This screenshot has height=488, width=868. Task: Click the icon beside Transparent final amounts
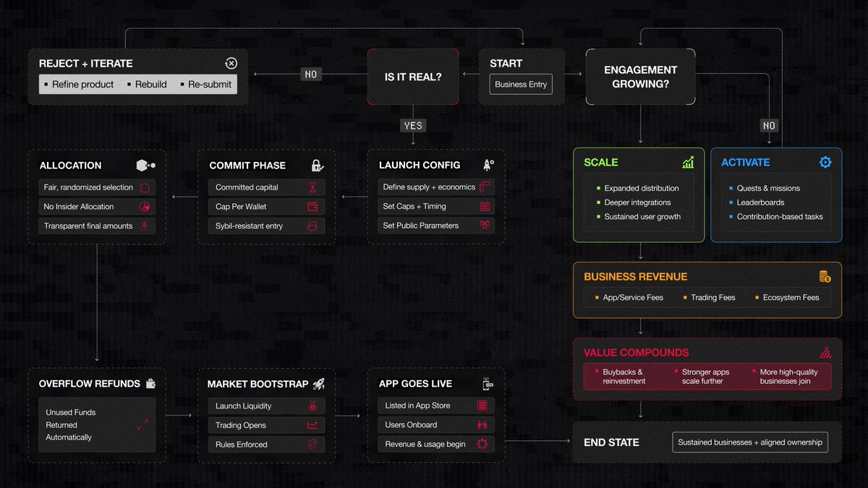145,226
